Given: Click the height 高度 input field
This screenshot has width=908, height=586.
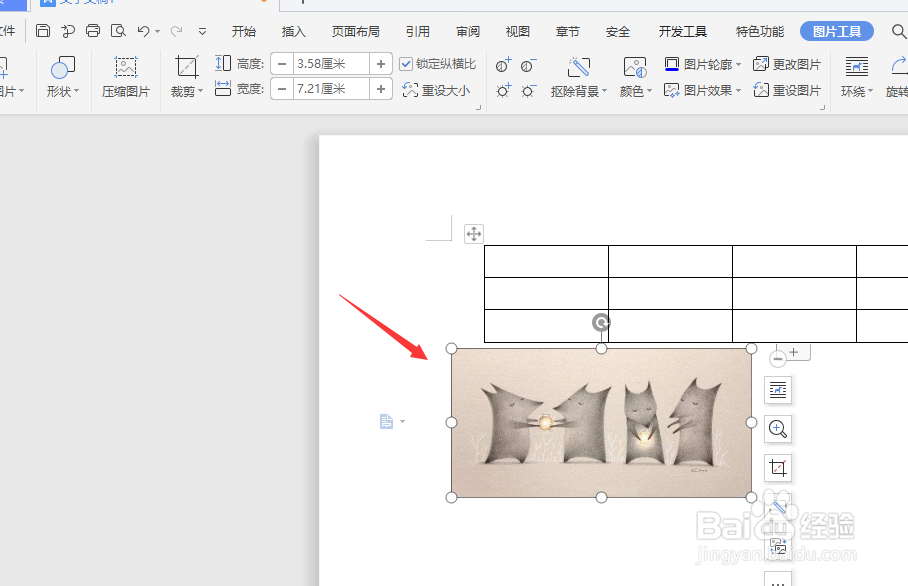Looking at the screenshot, I should click(331, 64).
